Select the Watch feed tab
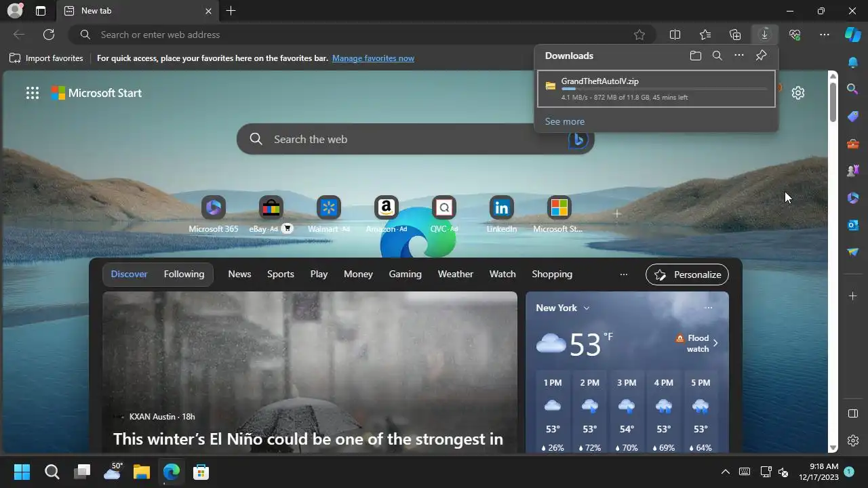868x488 pixels. [x=502, y=274]
